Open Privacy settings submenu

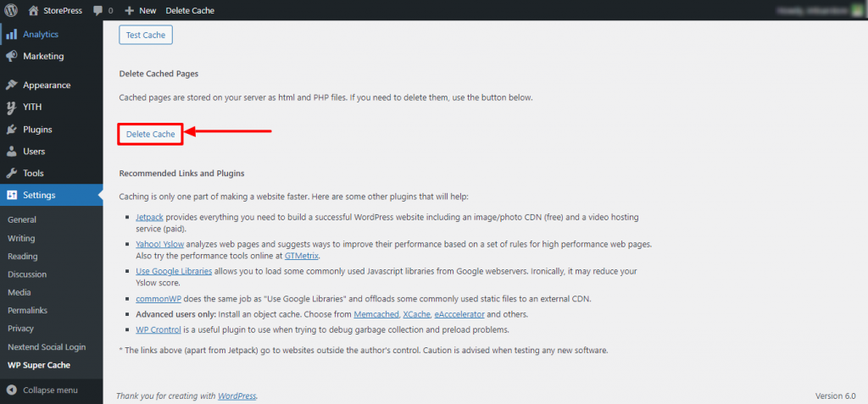pyautogui.click(x=20, y=329)
